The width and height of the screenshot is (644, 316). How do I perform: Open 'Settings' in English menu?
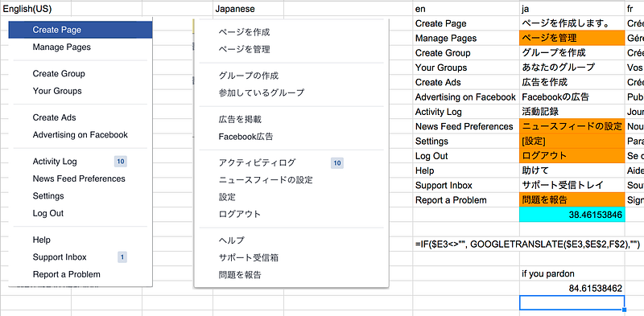tap(48, 196)
